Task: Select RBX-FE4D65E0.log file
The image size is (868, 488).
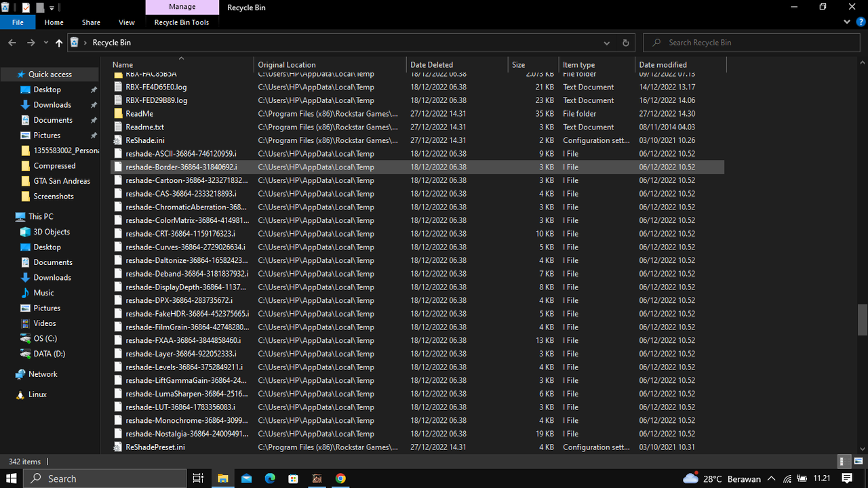Action: 417,87
